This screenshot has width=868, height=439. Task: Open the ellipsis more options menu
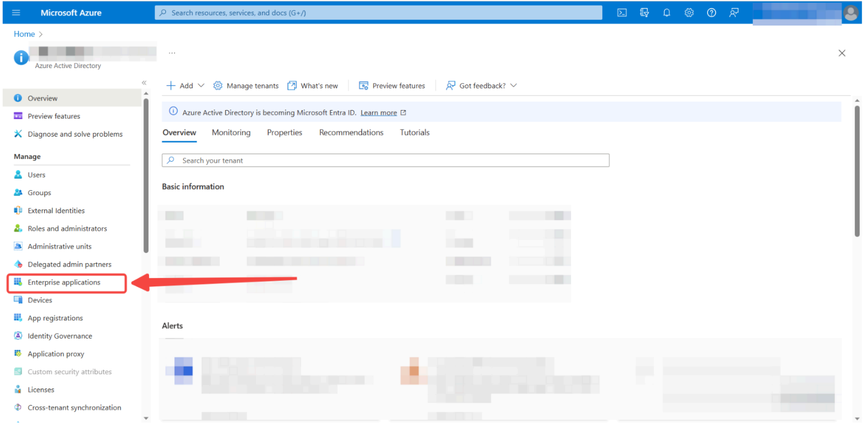(172, 53)
